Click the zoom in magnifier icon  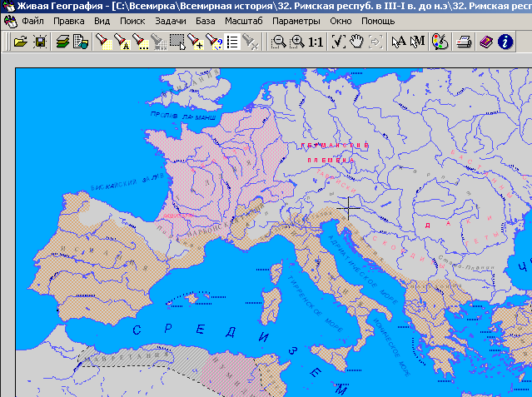[x=296, y=41]
